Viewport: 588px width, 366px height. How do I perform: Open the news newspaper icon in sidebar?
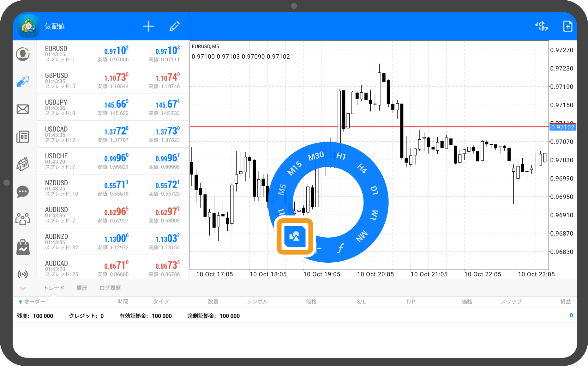pyautogui.click(x=23, y=137)
